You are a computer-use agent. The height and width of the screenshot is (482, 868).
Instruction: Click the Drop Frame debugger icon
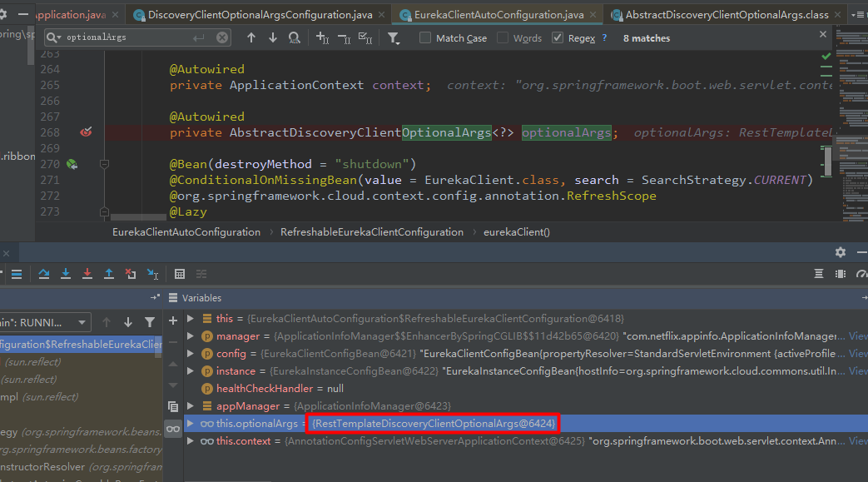tap(130, 274)
